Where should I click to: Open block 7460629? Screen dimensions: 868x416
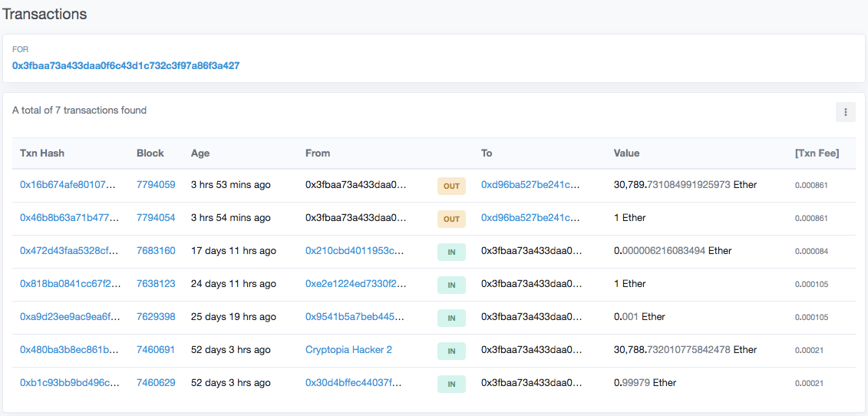(x=156, y=383)
